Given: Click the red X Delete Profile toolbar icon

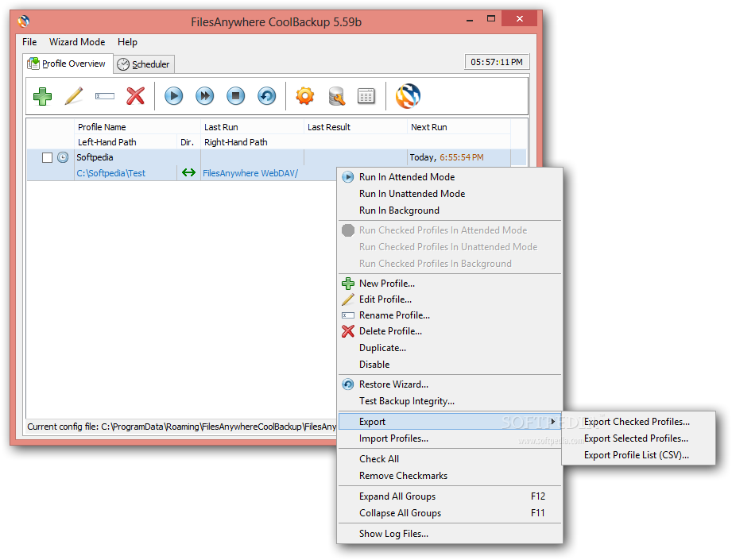Looking at the screenshot, I should pyautogui.click(x=135, y=96).
